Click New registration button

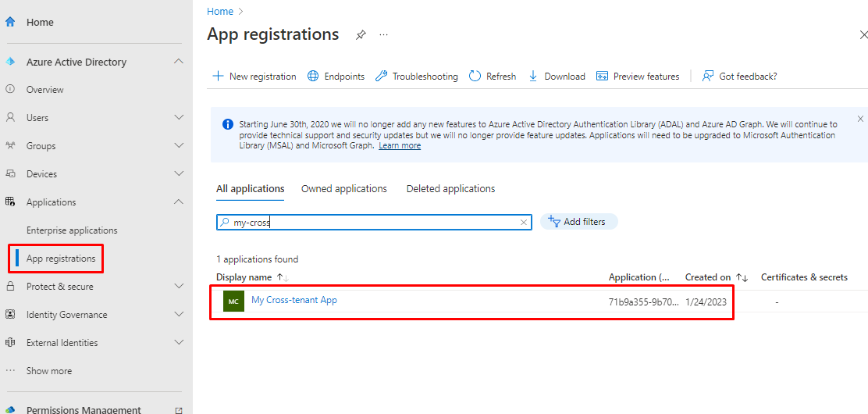[254, 77]
